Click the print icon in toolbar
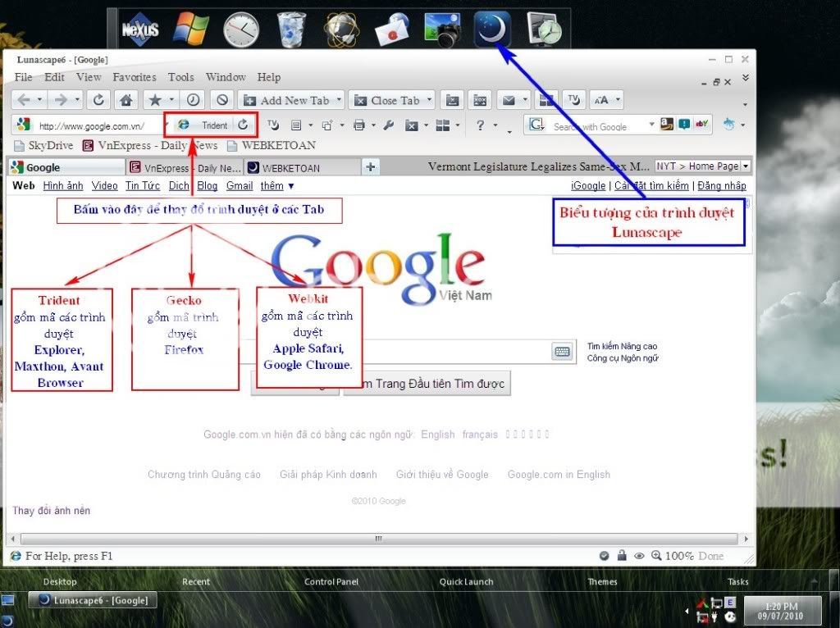Image resolution: width=840 pixels, height=628 pixels. coord(358,125)
